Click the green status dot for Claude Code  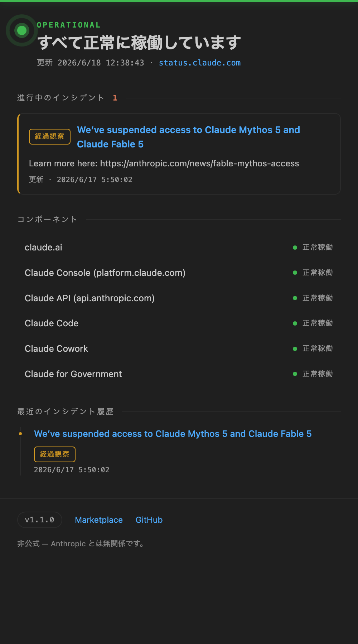pyautogui.click(x=295, y=323)
